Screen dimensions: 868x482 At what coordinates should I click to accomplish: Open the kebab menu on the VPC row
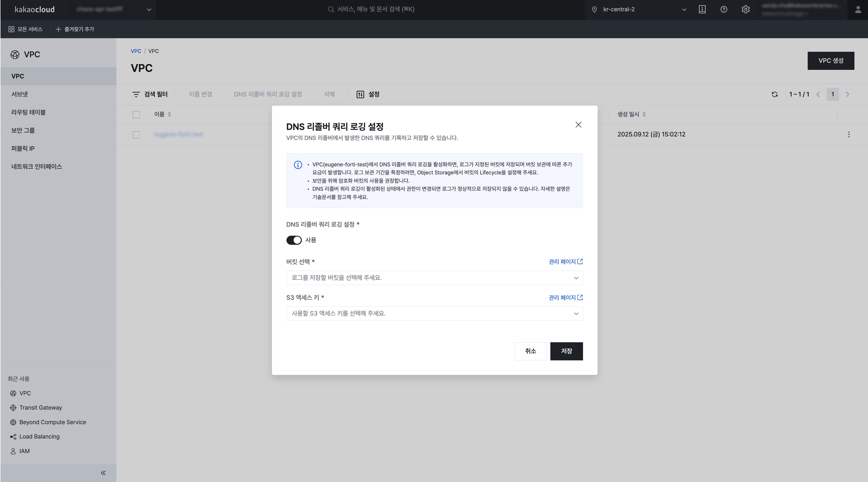pos(849,134)
